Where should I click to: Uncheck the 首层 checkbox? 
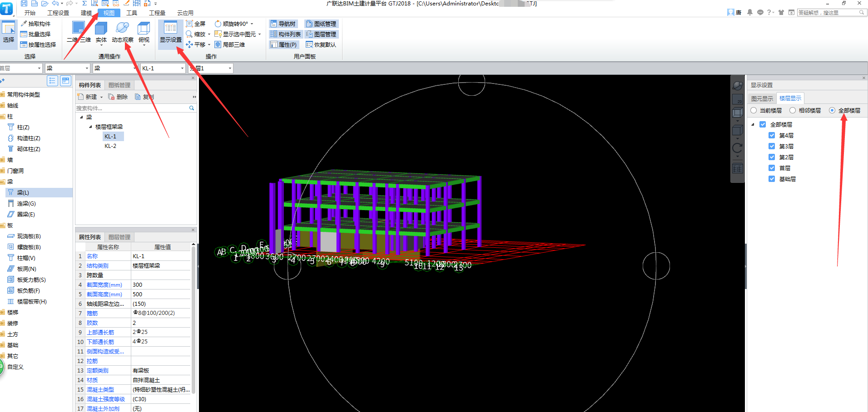(772, 168)
